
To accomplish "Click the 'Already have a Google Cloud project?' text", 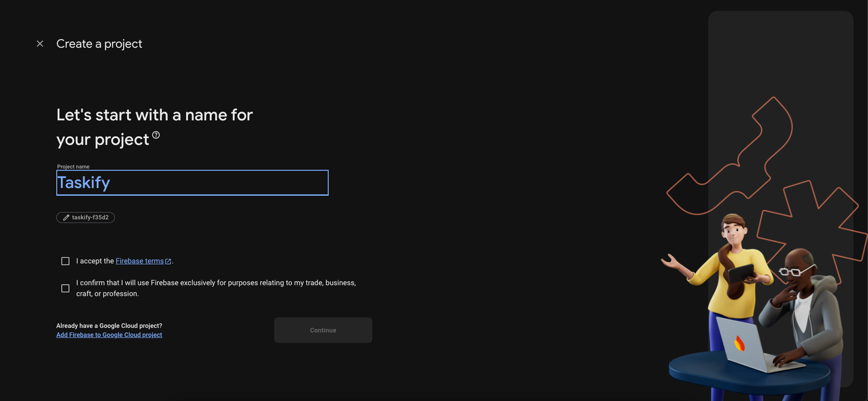I will coord(109,326).
